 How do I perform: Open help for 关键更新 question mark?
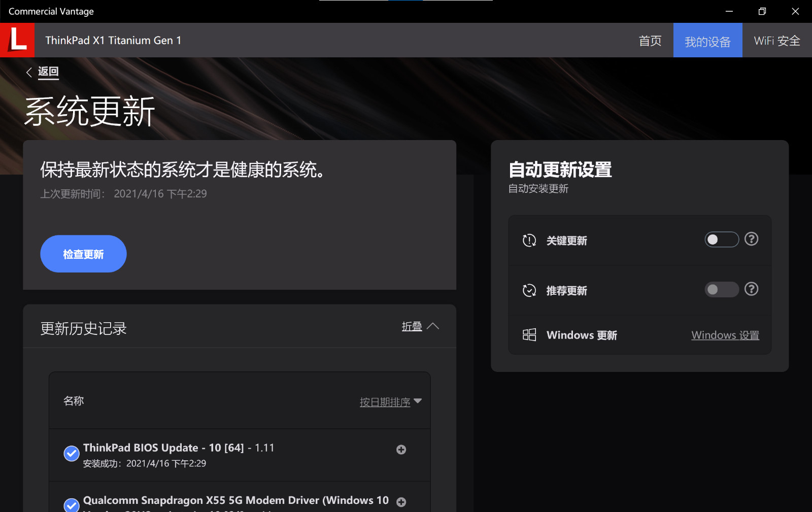coord(752,239)
